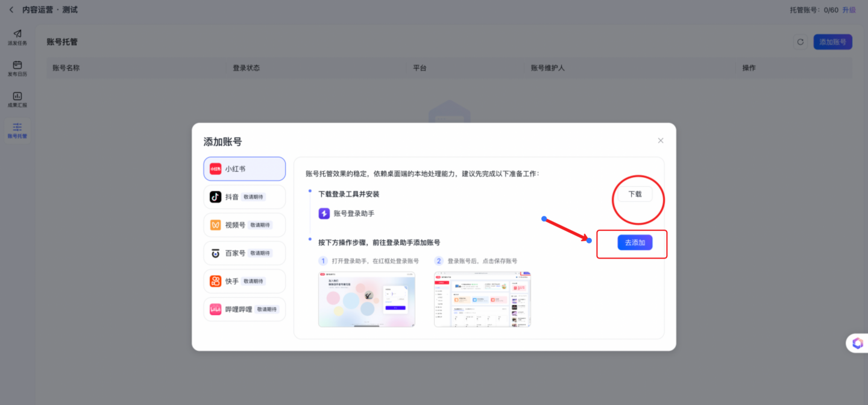
Task: Open the step 2 save account thumbnail
Action: pyautogui.click(x=482, y=300)
